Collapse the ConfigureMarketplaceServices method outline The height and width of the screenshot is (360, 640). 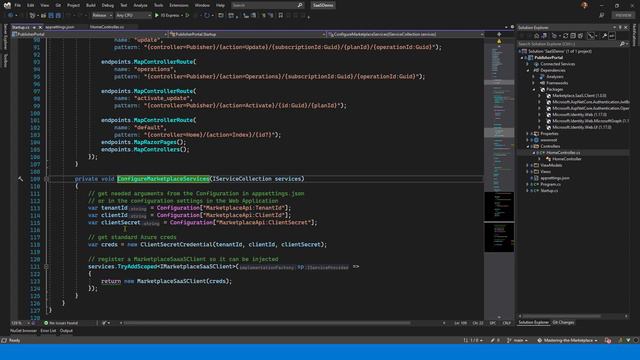[x=46, y=179]
